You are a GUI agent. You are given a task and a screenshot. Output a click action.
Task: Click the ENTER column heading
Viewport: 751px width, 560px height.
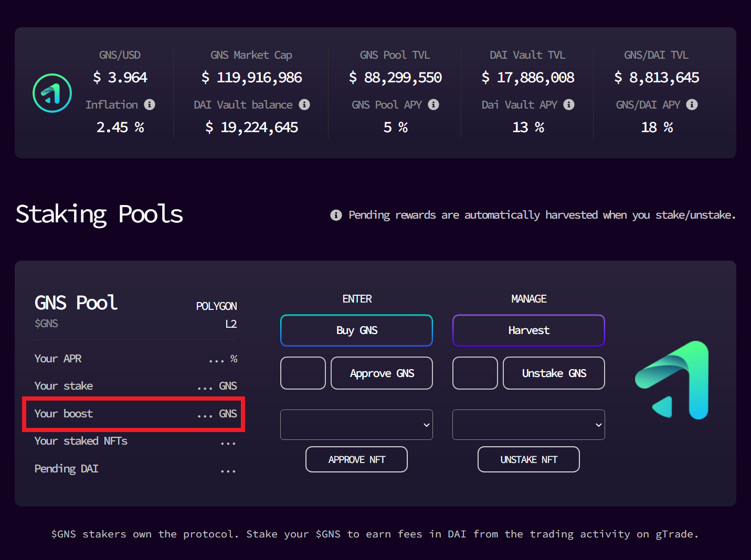(357, 299)
